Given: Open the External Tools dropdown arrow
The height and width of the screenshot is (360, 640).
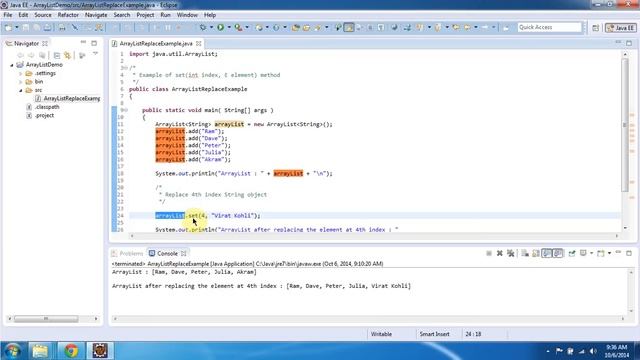Looking at the screenshot, I should (x=247, y=27).
